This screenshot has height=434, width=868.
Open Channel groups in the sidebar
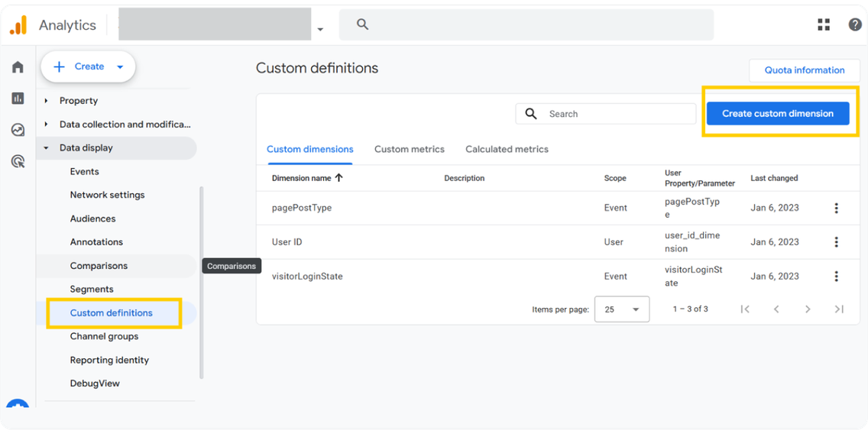104,336
